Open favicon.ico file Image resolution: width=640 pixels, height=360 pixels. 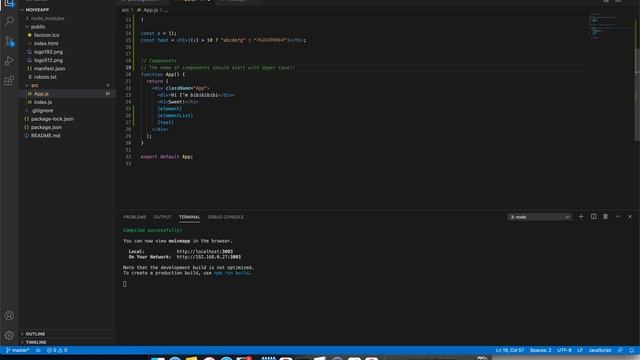(x=47, y=35)
